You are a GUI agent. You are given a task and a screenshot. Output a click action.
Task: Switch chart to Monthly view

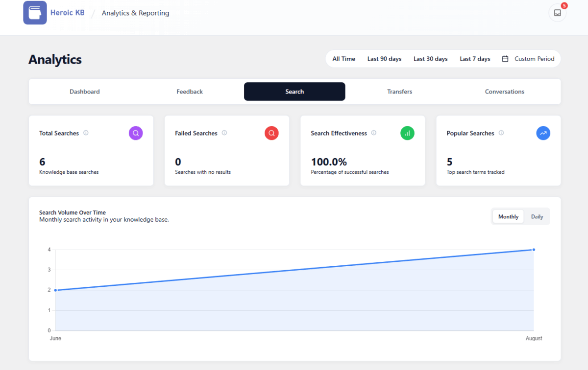click(x=508, y=217)
